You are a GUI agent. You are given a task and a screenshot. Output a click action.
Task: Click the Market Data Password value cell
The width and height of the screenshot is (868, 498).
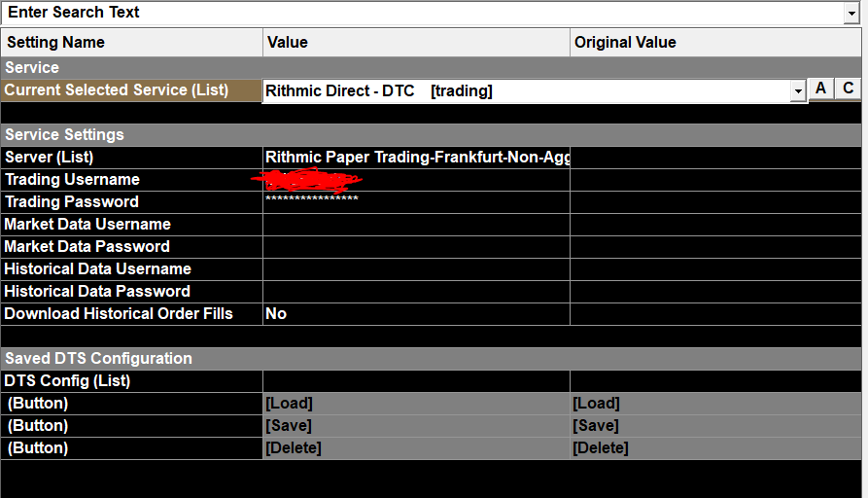pos(416,247)
